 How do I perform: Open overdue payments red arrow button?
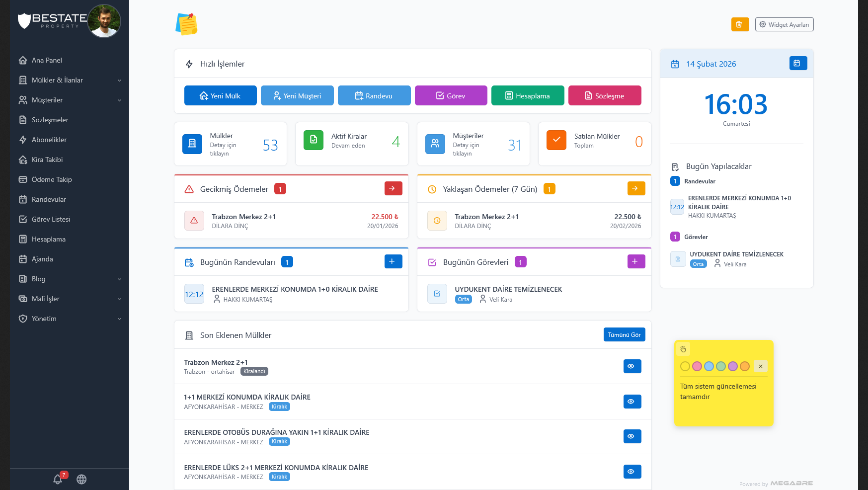[393, 188]
